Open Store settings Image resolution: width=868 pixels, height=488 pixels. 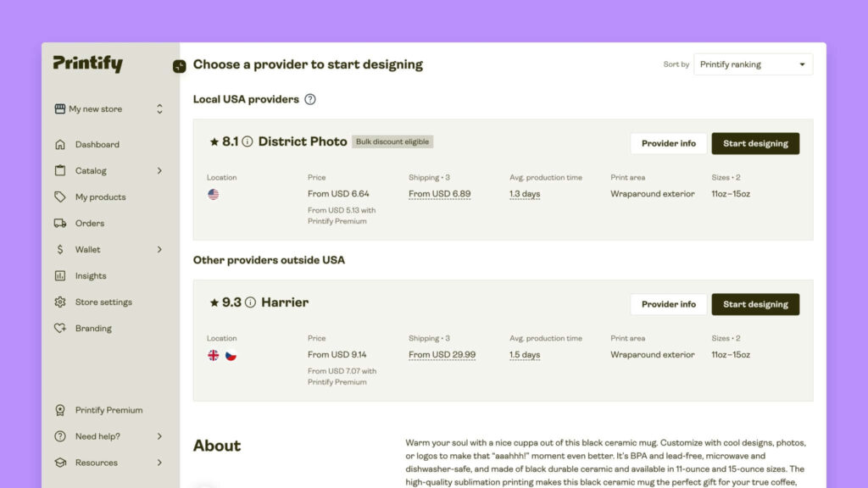104,302
